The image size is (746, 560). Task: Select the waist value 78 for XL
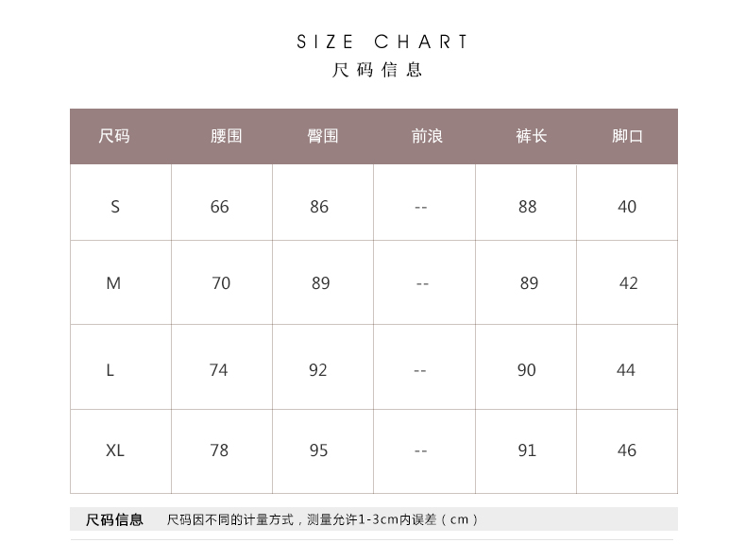point(219,450)
